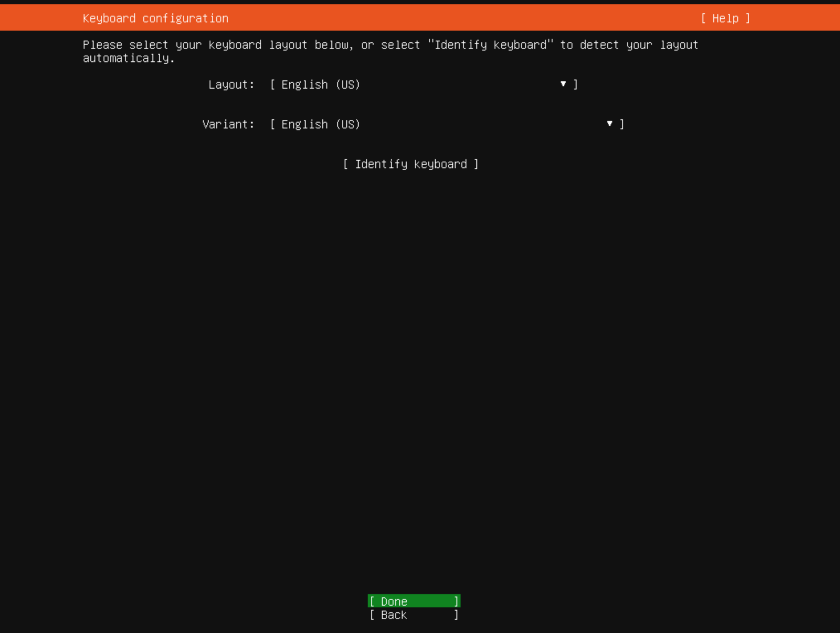Click the instruction text about selecting keyboard layout
This screenshot has height=633, width=840.
coord(390,51)
